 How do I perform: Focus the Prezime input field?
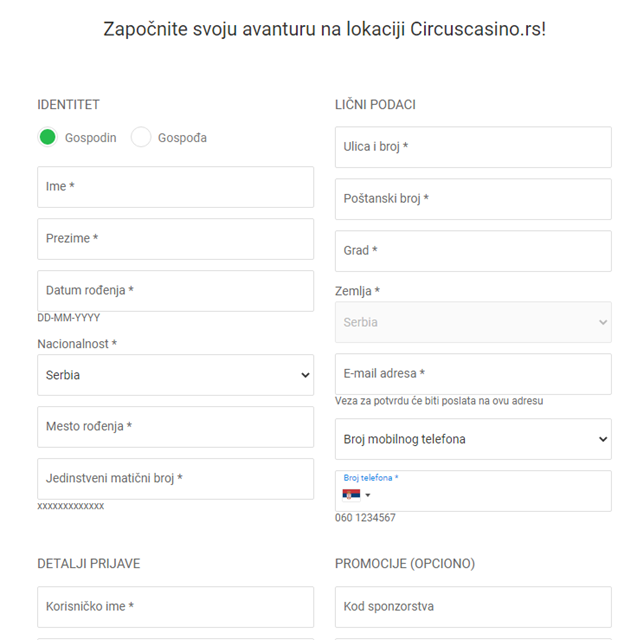click(175, 239)
